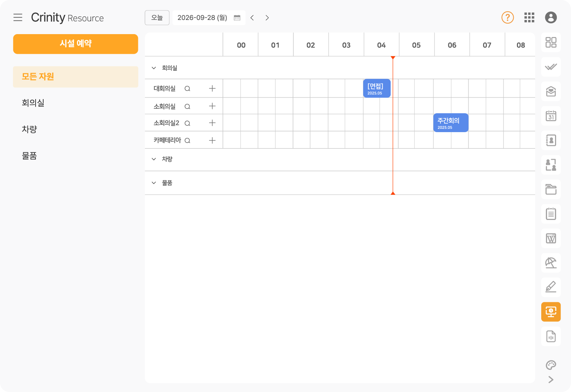Select 모든 자원 in sidebar
The image size is (571, 392).
pyautogui.click(x=76, y=77)
